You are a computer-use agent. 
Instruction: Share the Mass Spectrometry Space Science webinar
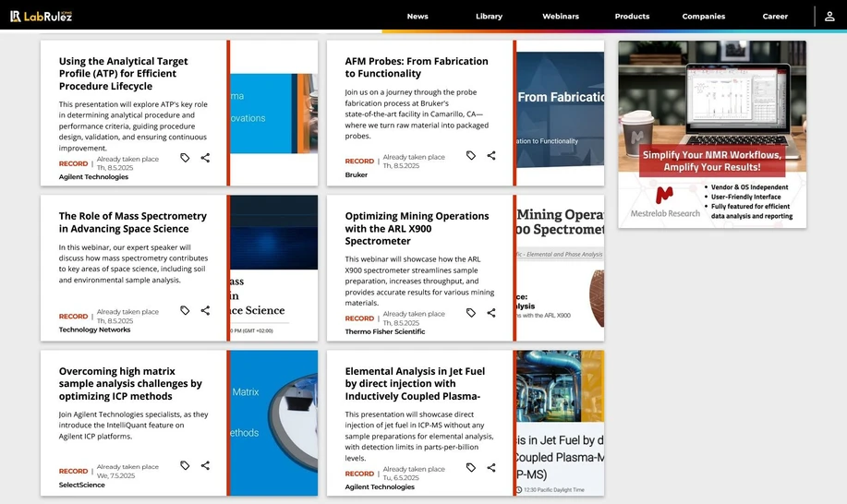click(205, 310)
